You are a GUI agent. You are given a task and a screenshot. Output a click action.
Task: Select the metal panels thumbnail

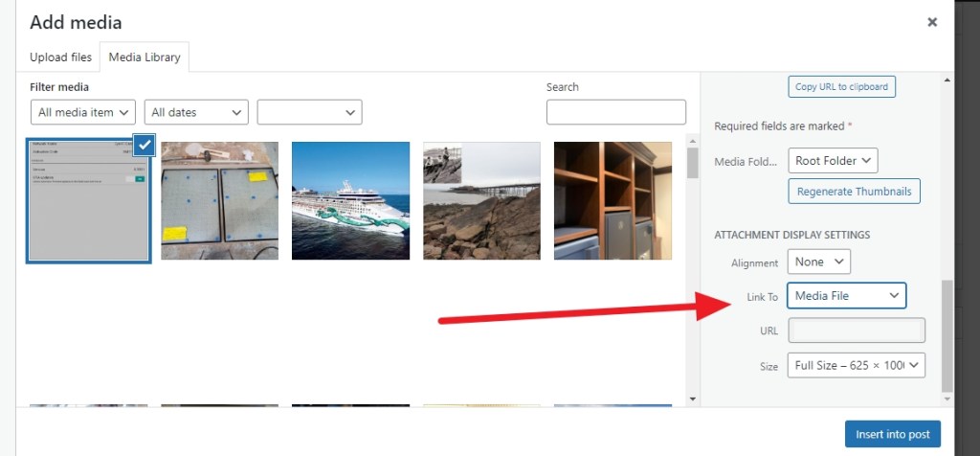(219, 201)
